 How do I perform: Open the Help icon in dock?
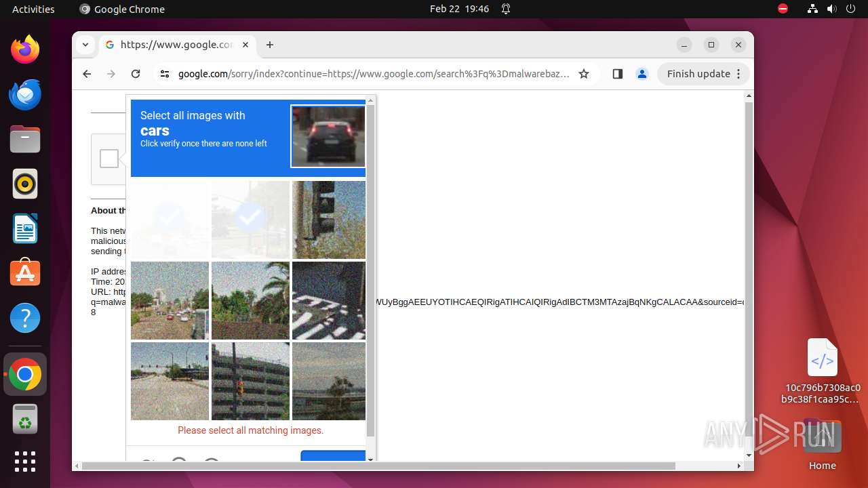25,318
